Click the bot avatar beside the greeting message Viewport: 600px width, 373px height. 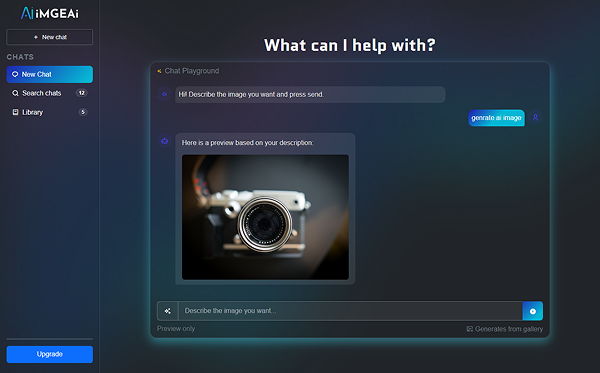click(165, 94)
